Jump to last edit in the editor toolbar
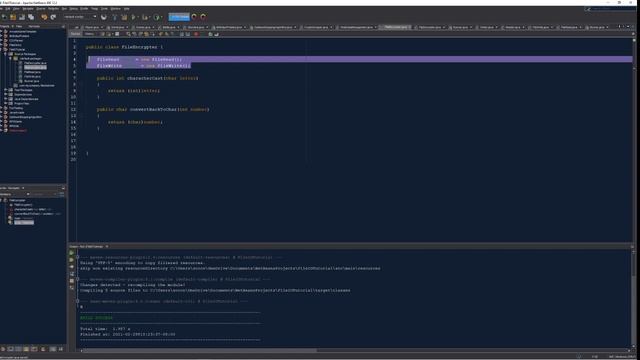The image size is (640, 360). [102, 34]
